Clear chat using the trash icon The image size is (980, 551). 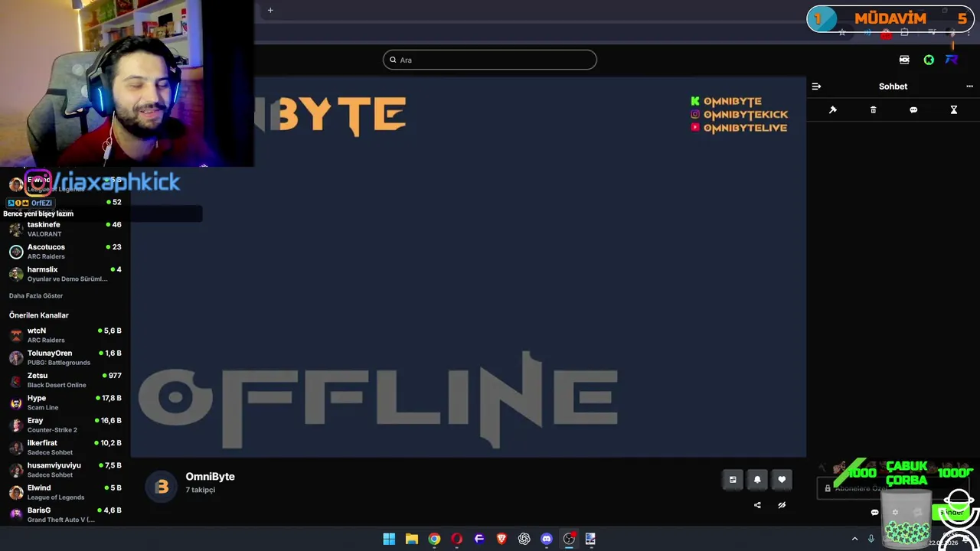(x=873, y=110)
